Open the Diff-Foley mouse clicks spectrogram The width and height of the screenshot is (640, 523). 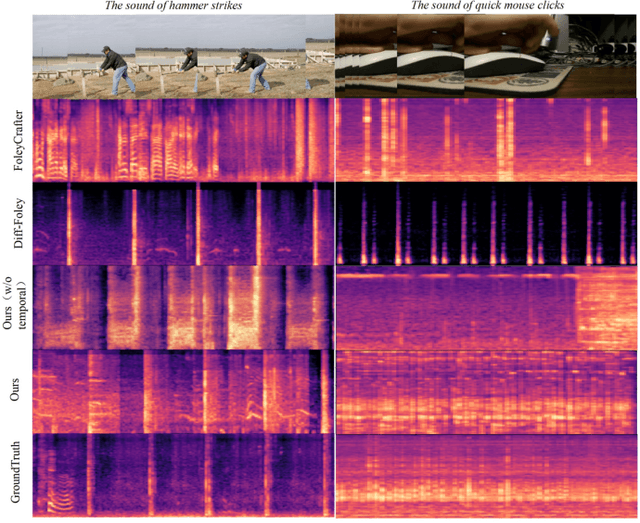[485, 223]
